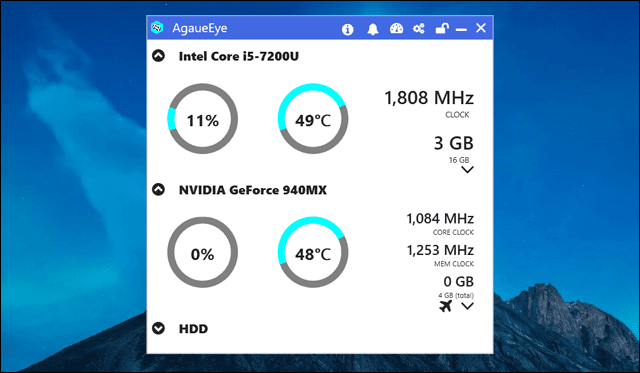Click the GPU 0% usage gauge
Screen dimensions: 640x373
[x=202, y=252]
